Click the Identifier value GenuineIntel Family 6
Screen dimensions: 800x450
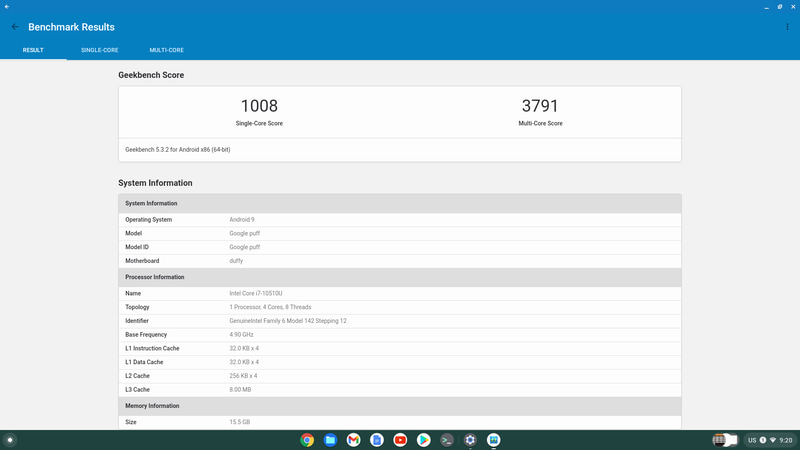[288, 321]
